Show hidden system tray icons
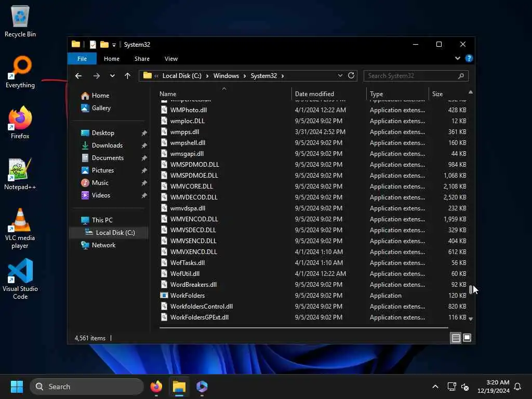 coord(435,387)
